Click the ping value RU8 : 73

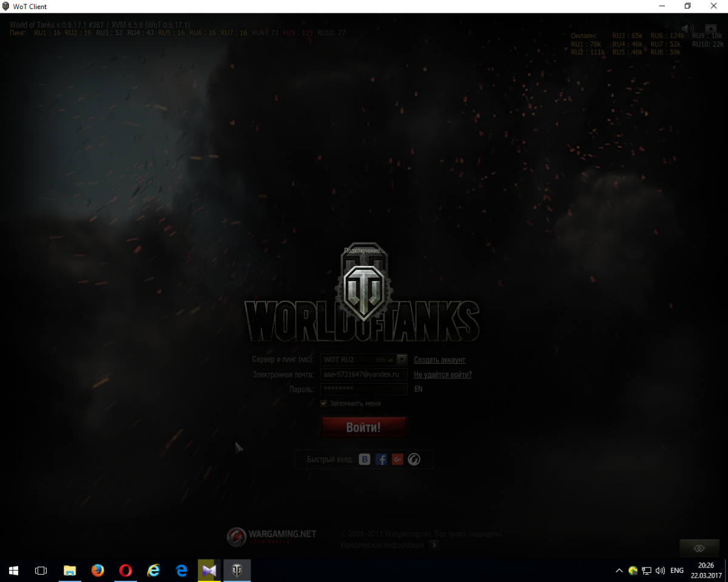pyautogui.click(x=265, y=33)
